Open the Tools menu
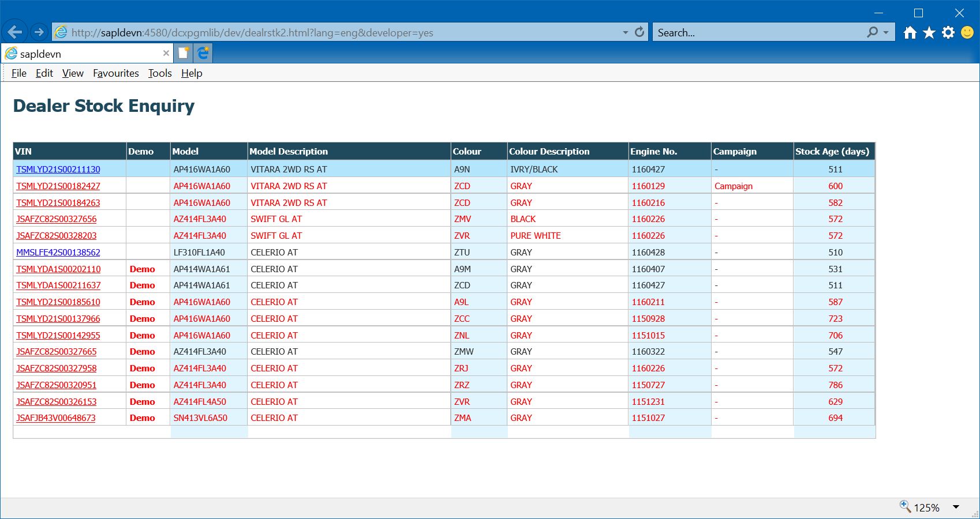The image size is (980, 519). point(160,73)
